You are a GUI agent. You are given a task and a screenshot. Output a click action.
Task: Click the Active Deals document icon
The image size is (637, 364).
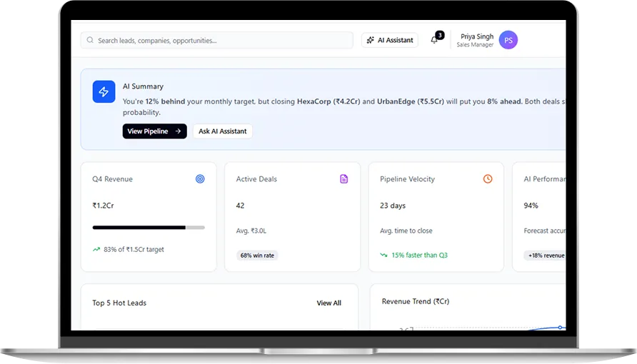(x=343, y=179)
